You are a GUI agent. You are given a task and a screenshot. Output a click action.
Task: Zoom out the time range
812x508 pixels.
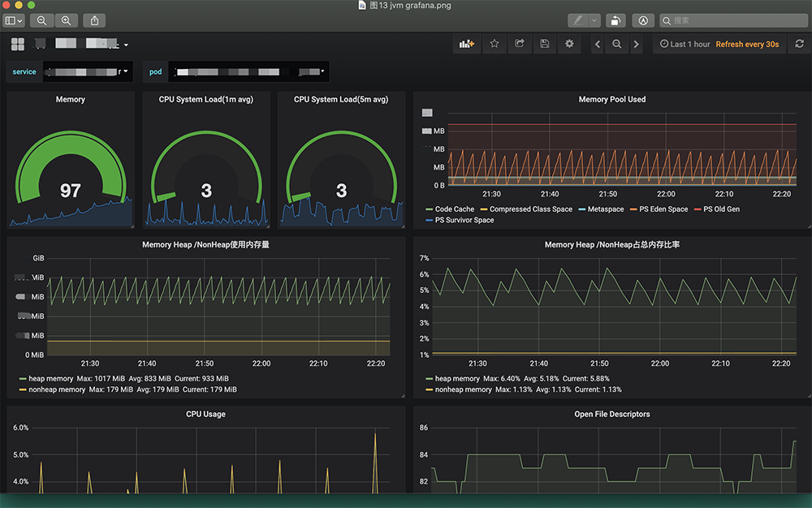point(617,45)
